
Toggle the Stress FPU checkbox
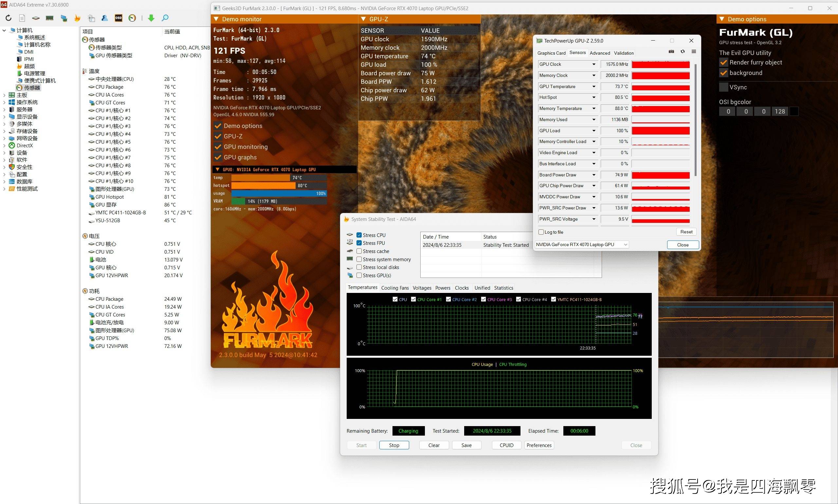coord(359,243)
